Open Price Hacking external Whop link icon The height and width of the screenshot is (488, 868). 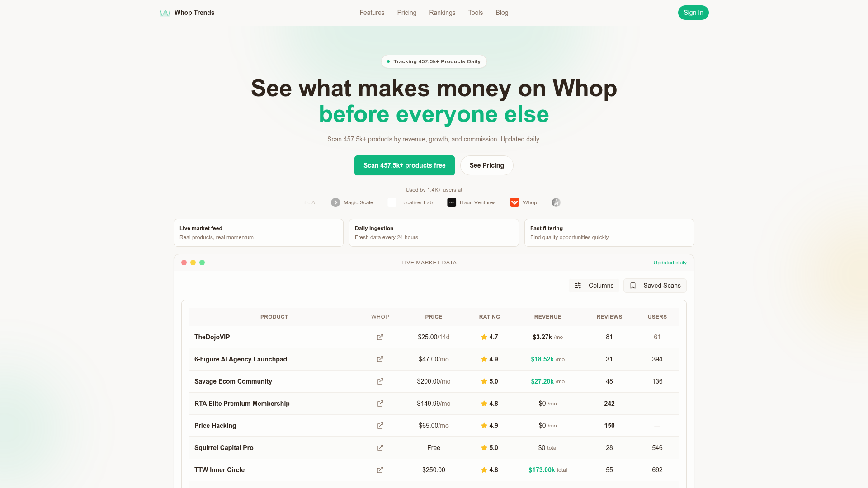point(380,426)
